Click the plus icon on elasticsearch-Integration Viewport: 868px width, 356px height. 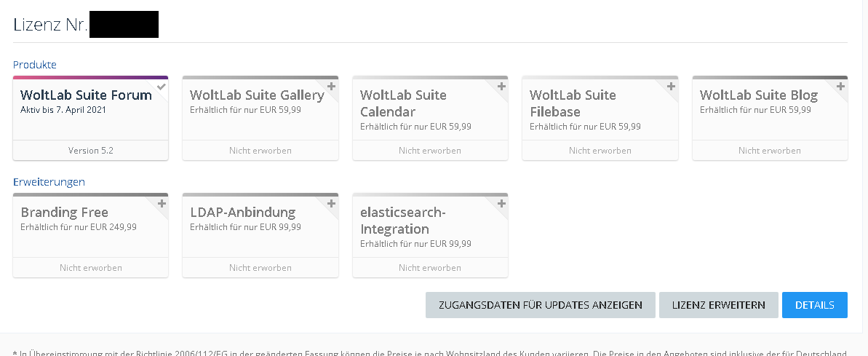501,204
